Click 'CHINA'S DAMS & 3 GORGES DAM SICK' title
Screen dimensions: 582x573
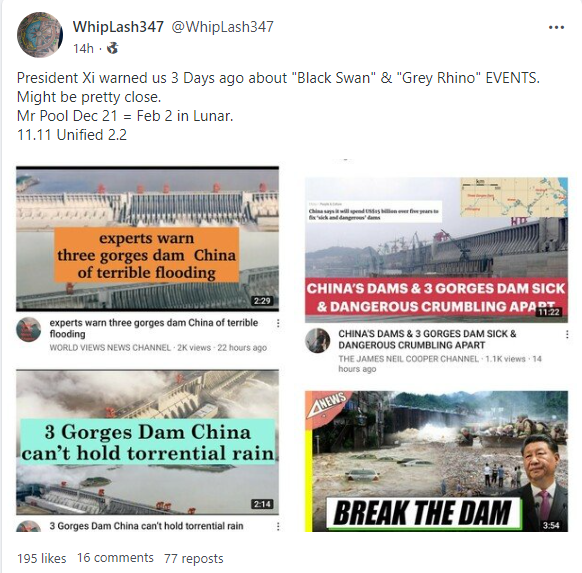[427, 339]
